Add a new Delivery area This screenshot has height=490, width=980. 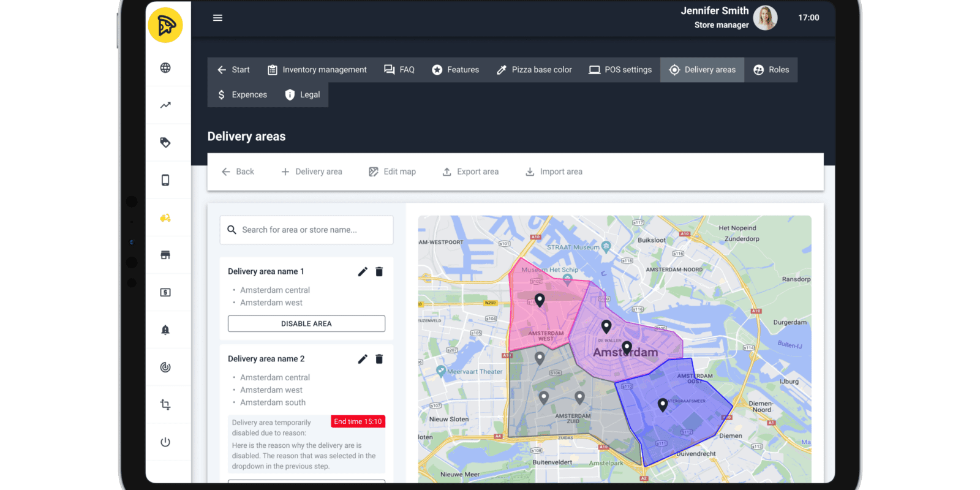tap(311, 172)
